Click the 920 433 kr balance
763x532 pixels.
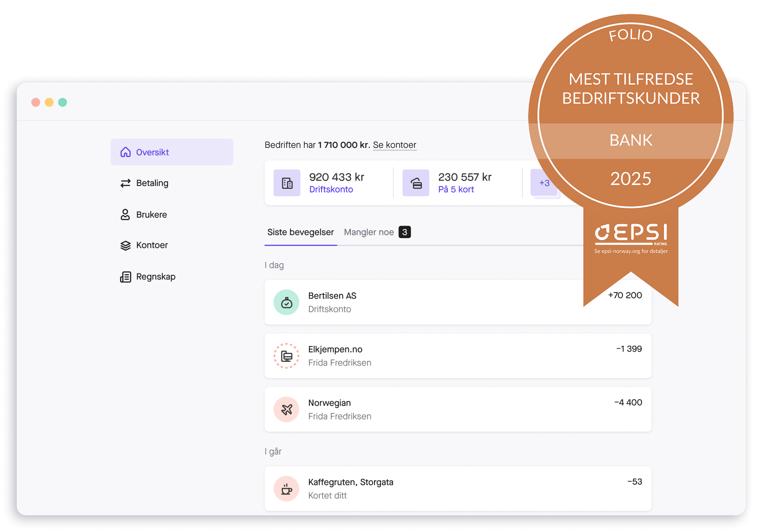coord(337,177)
